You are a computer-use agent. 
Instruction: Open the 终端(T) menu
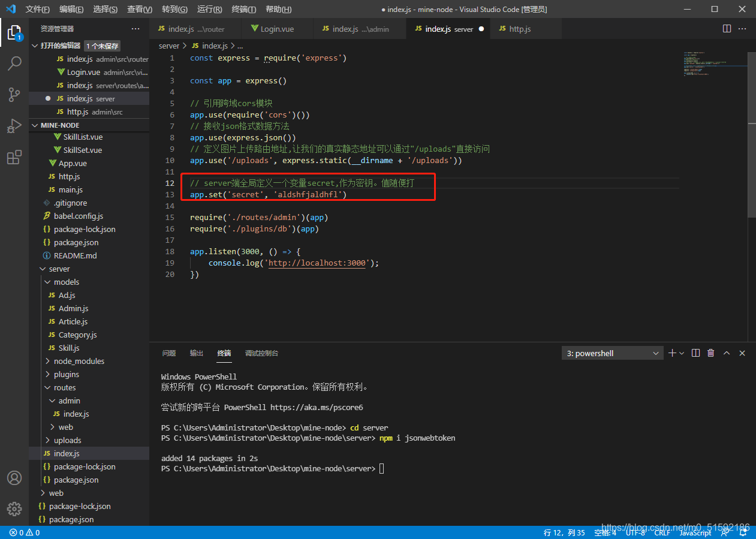pos(243,9)
